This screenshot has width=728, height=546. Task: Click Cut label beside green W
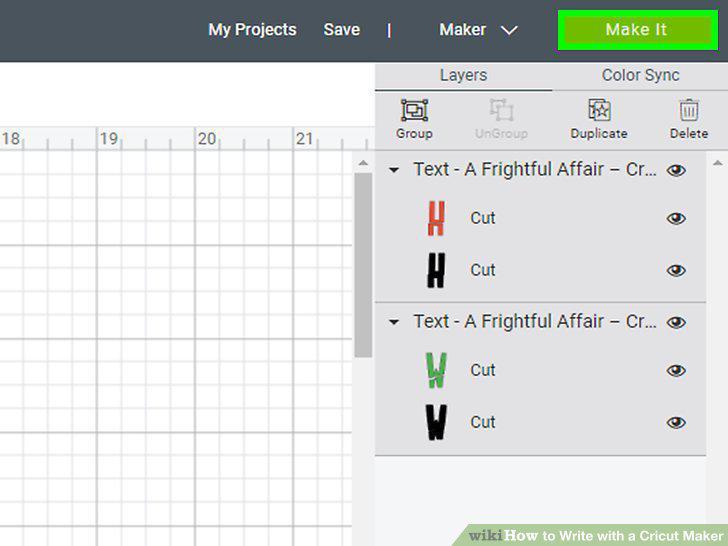tap(483, 370)
